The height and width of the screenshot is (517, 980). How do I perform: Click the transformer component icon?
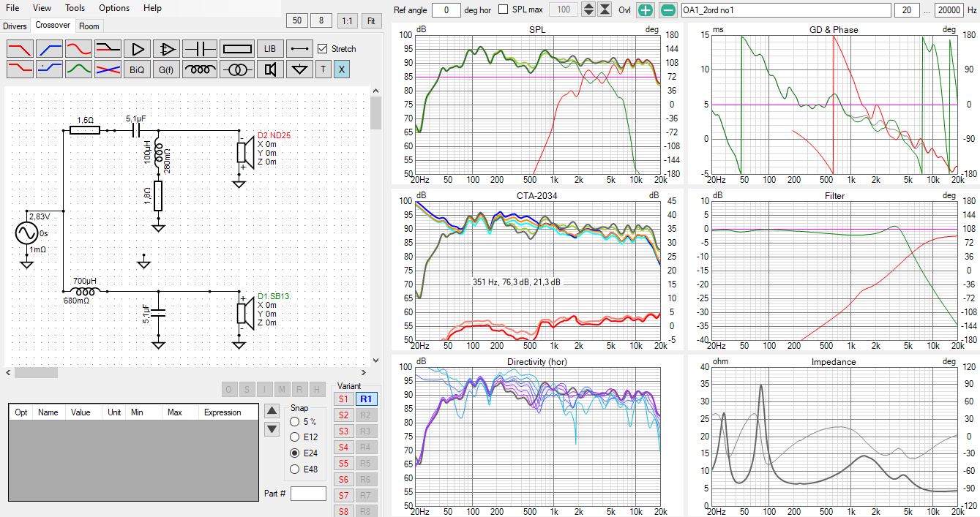236,69
